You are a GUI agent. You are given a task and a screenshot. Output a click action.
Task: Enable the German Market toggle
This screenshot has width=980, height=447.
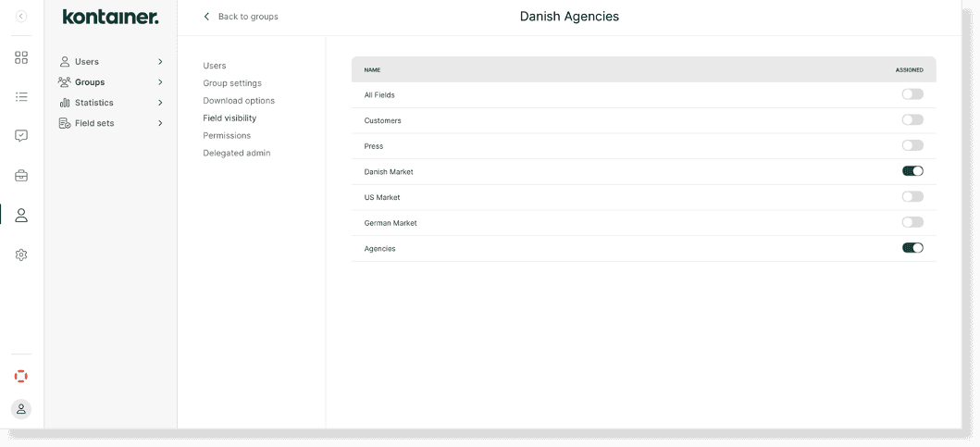click(x=912, y=222)
